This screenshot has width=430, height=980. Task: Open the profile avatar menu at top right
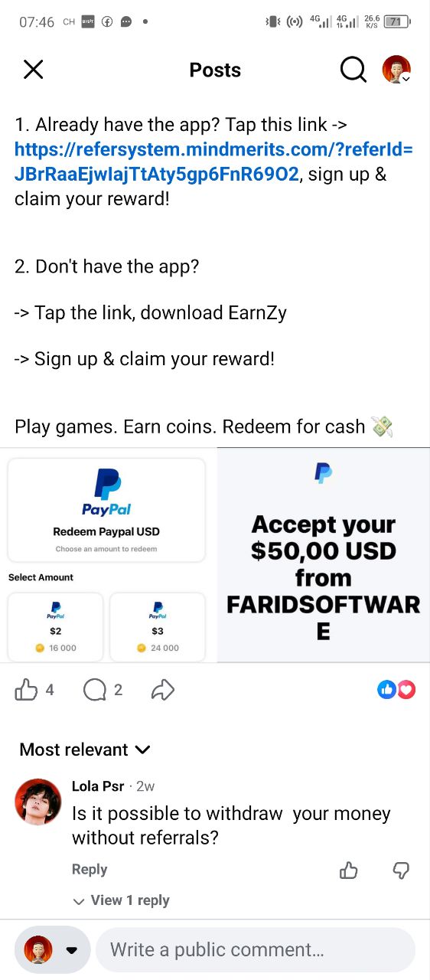(x=397, y=70)
